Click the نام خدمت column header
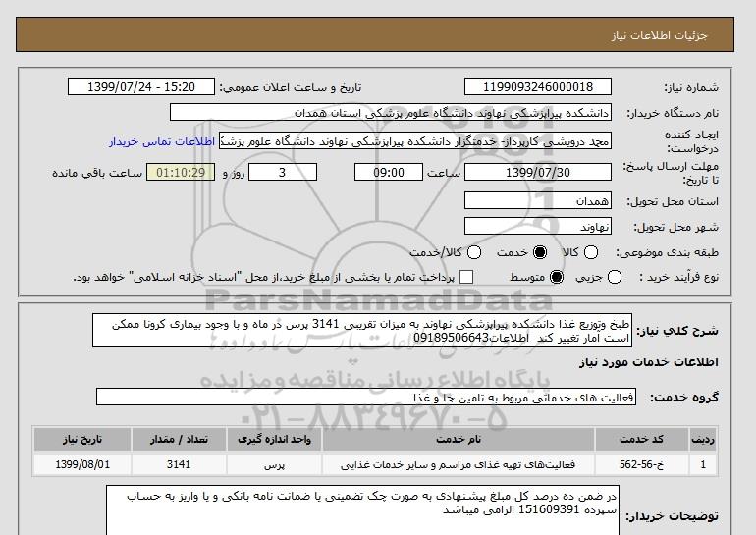756x535 pixels. [x=459, y=439]
